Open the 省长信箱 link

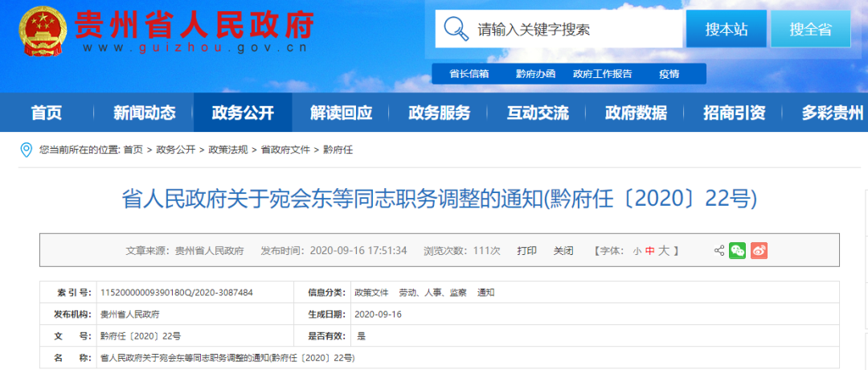pyautogui.click(x=469, y=74)
